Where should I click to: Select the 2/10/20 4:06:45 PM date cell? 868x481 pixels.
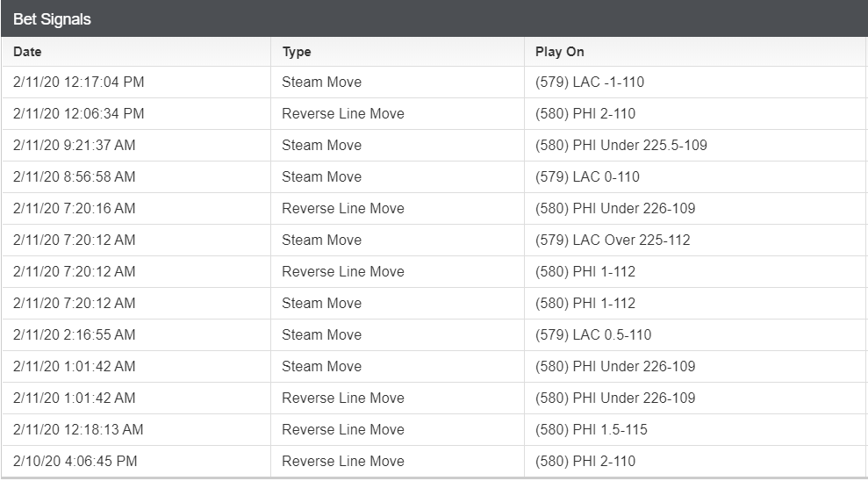[x=75, y=461]
